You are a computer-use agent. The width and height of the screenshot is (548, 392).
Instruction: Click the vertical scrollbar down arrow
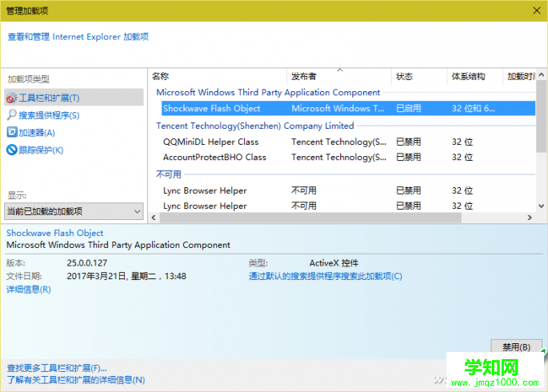[x=542, y=206]
